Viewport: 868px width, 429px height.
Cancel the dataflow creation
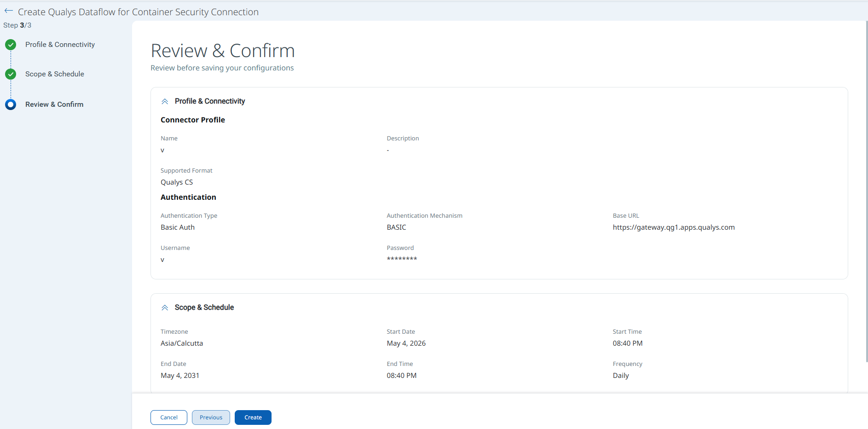[x=169, y=417]
